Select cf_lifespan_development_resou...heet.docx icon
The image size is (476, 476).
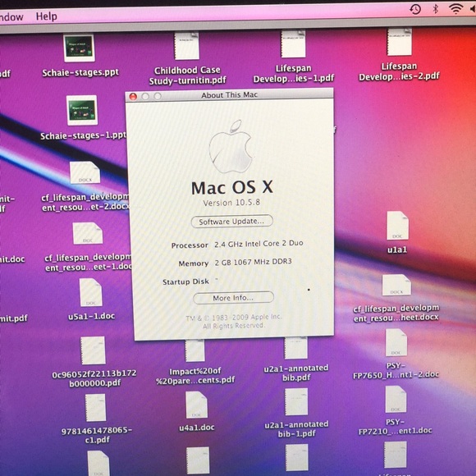tap(396, 285)
